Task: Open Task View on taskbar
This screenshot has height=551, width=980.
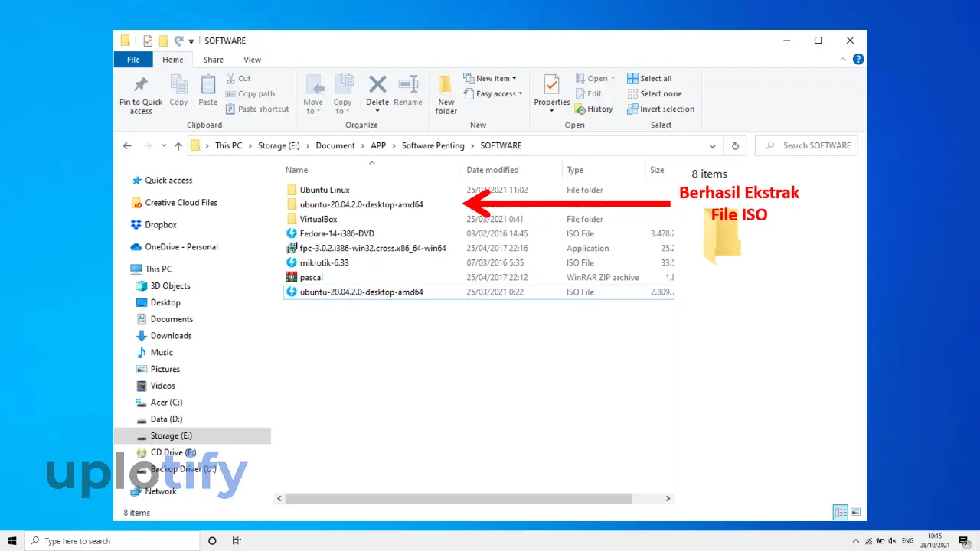Action: tap(237, 540)
